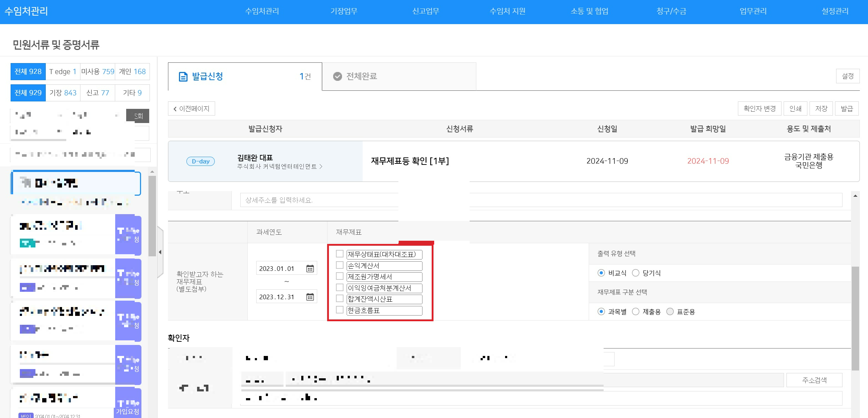Click 인쇄 print button
This screenshot has width=868, height=418.
coord(795,109)
